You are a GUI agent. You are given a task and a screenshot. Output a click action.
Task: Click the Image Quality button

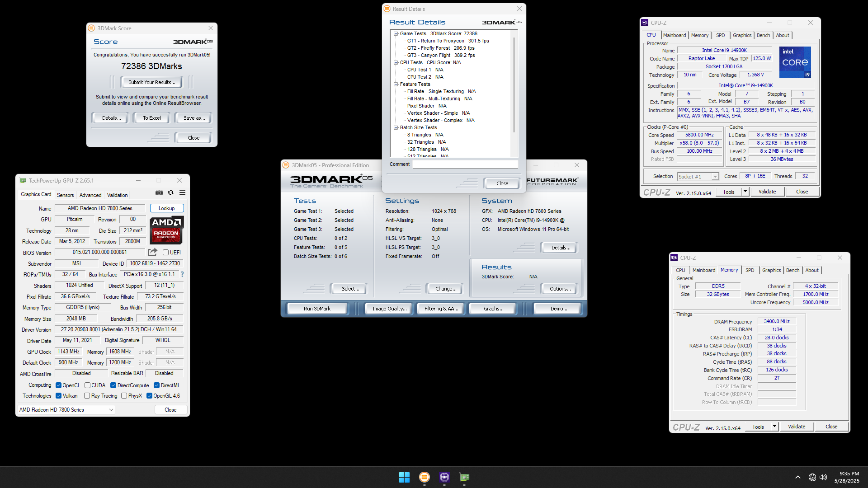point(389,309)
